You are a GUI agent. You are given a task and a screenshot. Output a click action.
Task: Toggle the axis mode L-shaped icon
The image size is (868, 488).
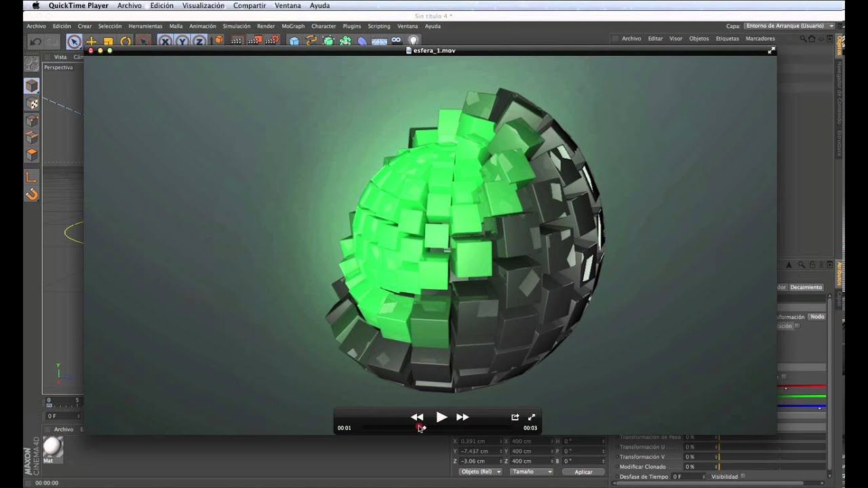click(32, 177)
